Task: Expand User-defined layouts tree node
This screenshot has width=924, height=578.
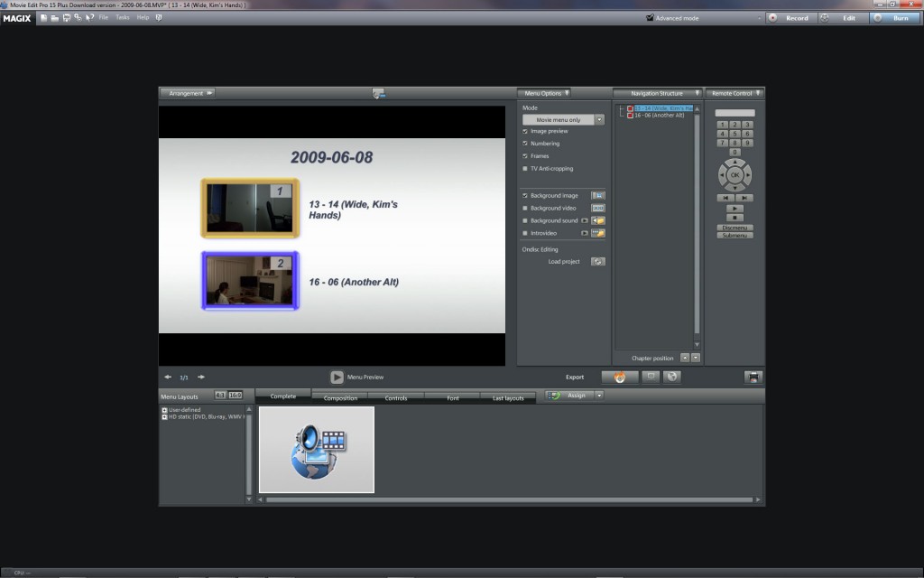Action: coord(164,410)
